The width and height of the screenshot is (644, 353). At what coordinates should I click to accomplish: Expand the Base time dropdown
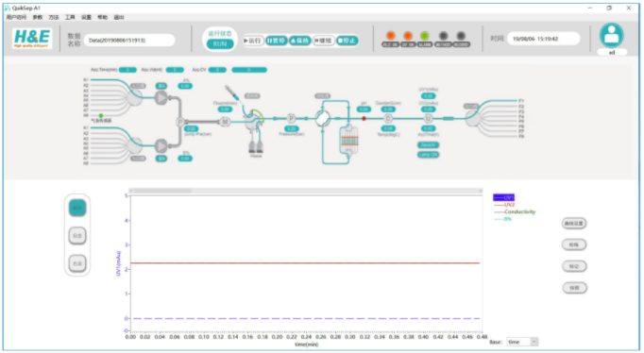(x=522, y=342)
